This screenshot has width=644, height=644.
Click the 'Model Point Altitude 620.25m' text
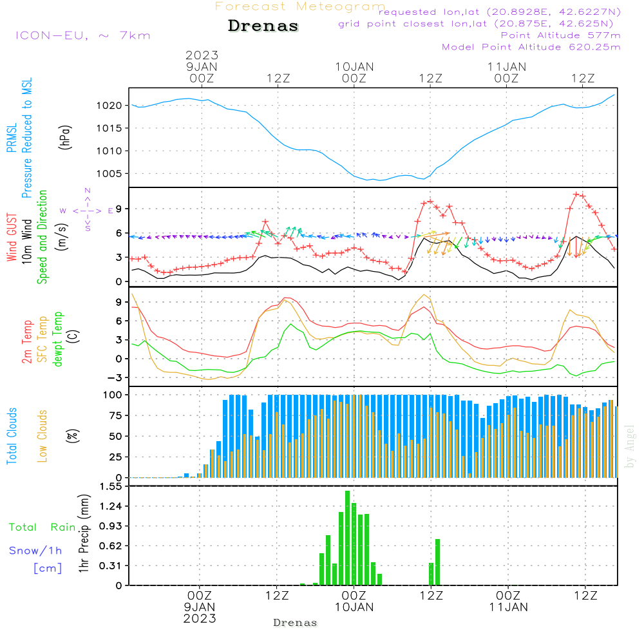point(531,47)
